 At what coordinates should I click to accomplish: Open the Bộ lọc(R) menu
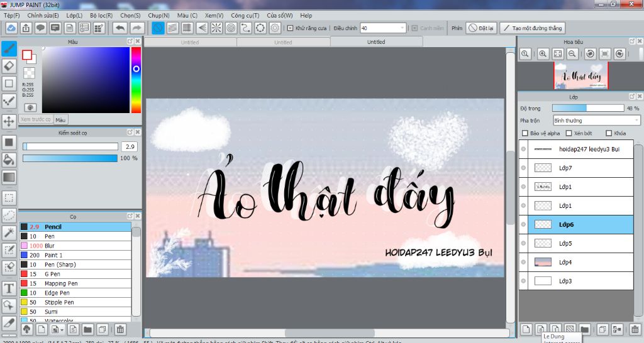pyautogui.click(x=101, y=16)
